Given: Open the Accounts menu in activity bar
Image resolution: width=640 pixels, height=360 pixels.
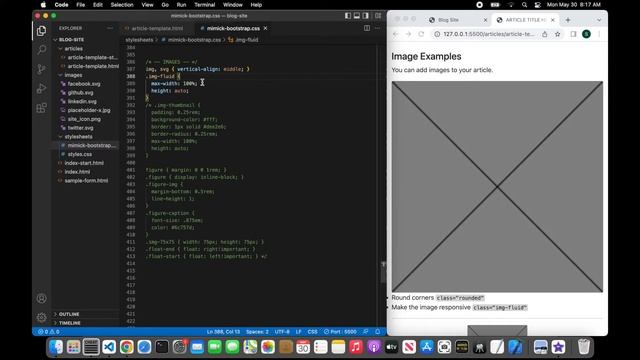Looking at the screenshot, I should 41,298.
